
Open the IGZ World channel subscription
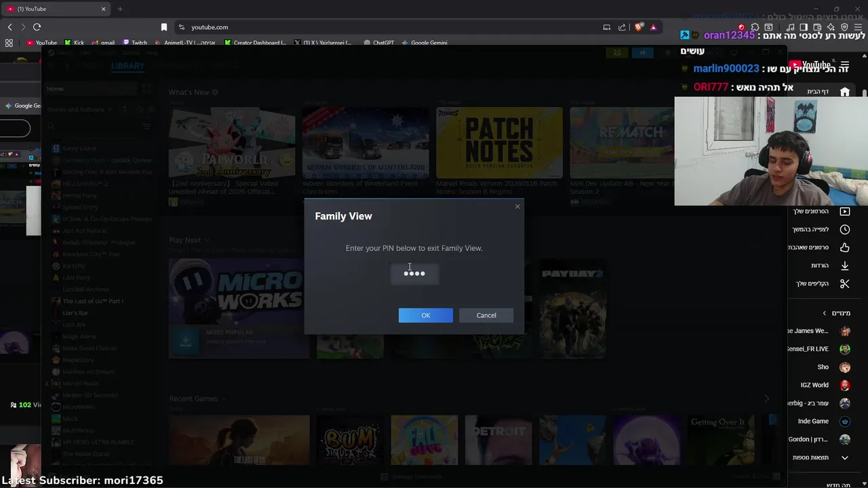click(x=826, y=385)
